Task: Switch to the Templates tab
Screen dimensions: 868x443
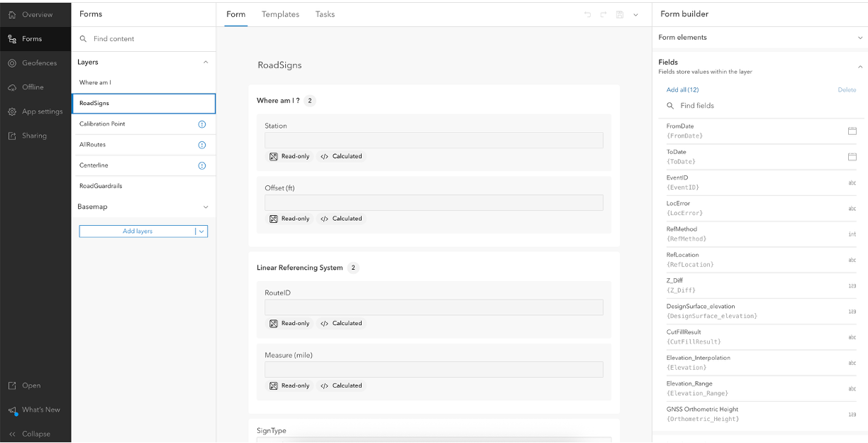Action: 280,13
